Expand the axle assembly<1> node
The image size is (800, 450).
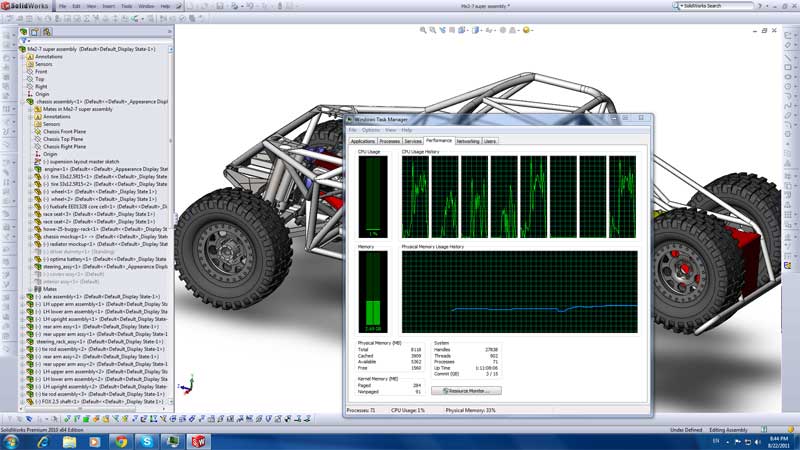point(22,297)
